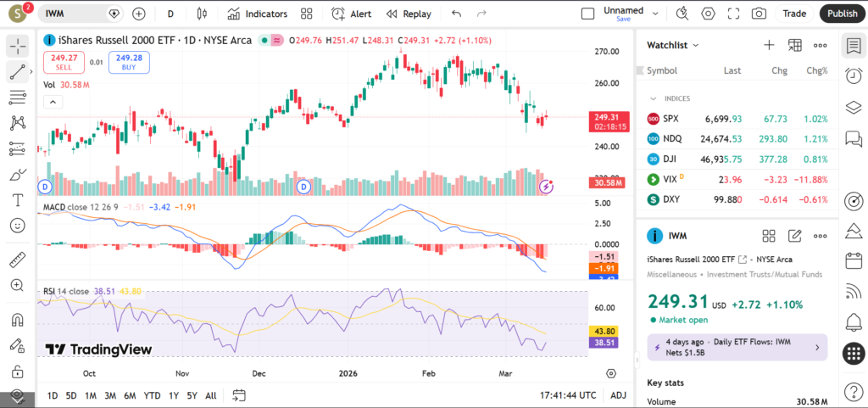
Task: Open the Daily ETF Flows news item
Action: [x=737, y=347]
